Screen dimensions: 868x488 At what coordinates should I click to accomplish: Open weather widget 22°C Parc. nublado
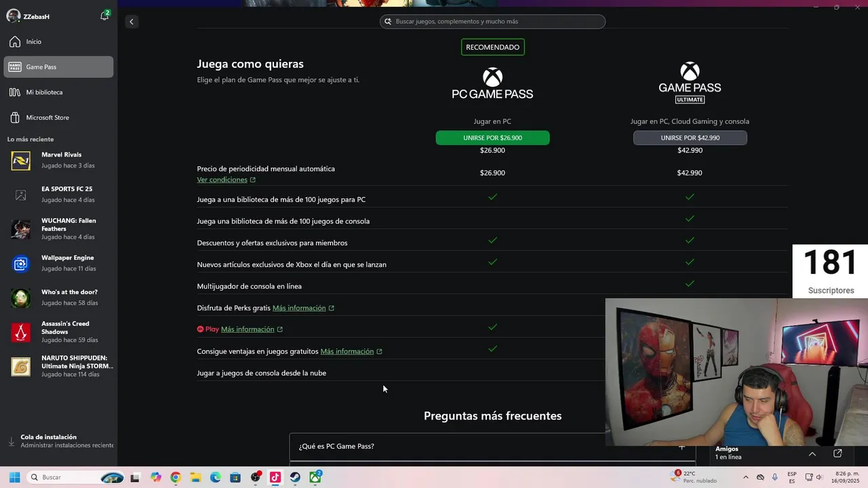coord(694,477)
